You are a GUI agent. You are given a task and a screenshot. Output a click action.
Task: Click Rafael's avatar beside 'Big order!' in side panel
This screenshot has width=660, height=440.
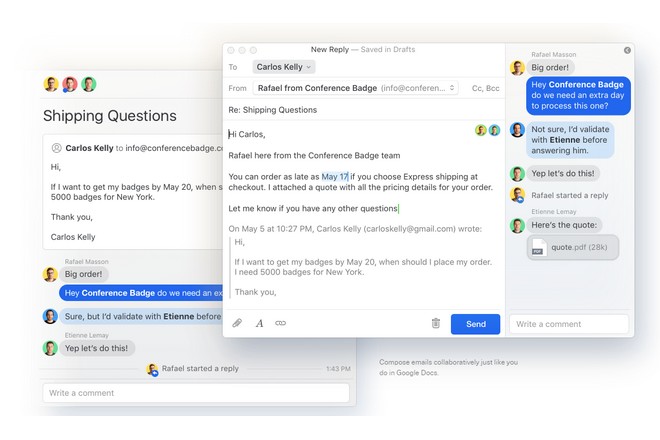click(x=517, y=68)
